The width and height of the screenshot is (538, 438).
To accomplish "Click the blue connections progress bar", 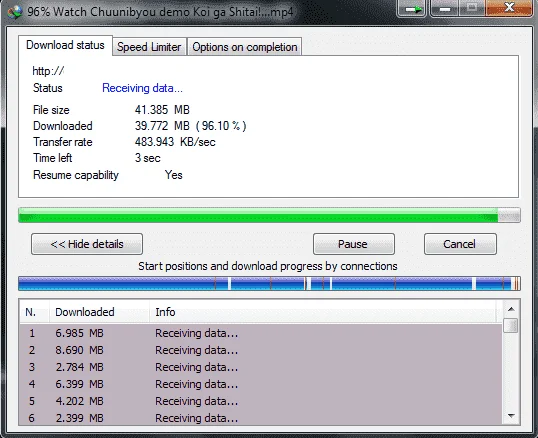I will [x=269, y=284].
